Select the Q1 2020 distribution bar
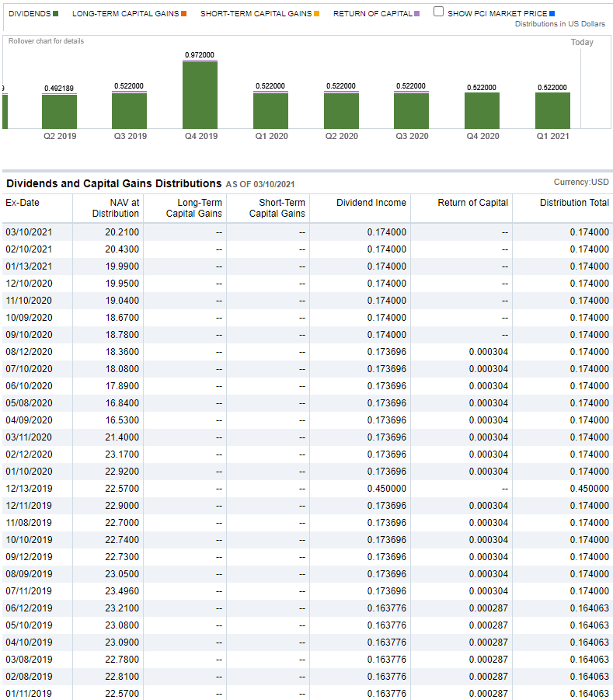 pos(270,110)
